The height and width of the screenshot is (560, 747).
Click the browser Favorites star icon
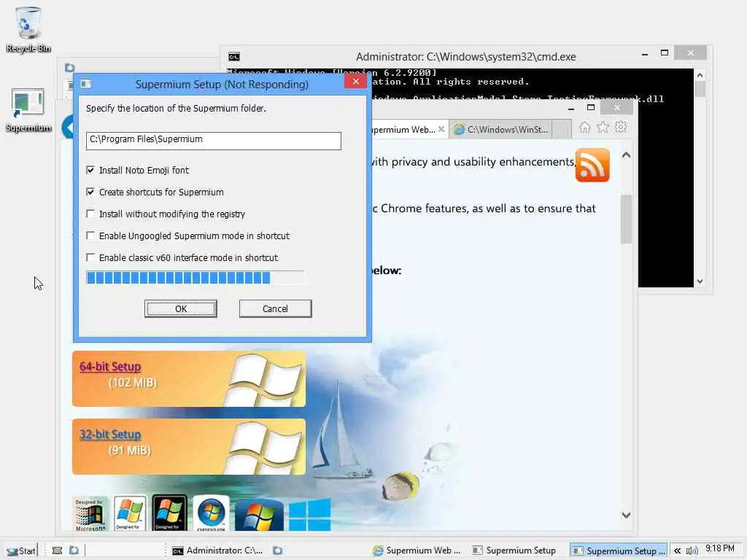[x=603, y=128]
